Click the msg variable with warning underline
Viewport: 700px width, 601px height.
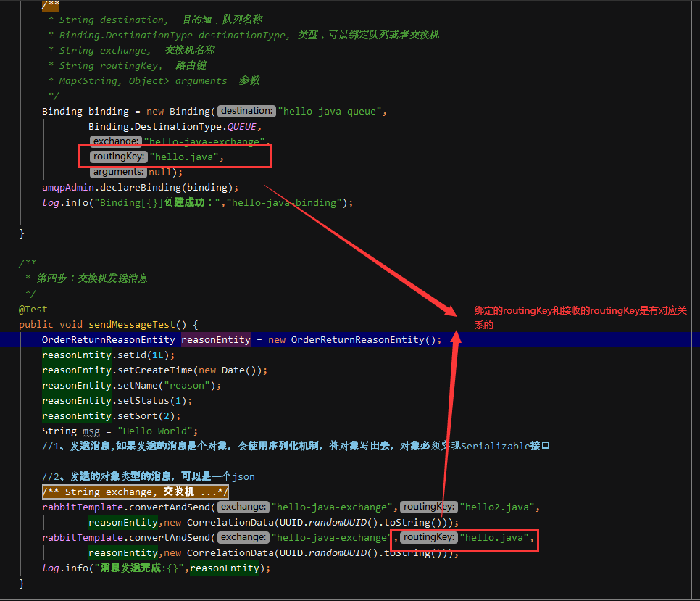91,431
